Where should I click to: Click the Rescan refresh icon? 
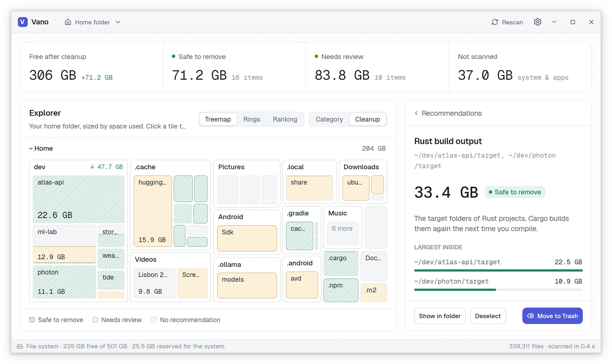click(x=495, y=22)
